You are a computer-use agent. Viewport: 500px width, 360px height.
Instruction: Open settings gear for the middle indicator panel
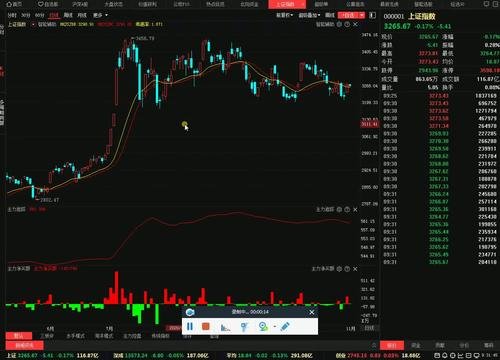(339, 209)
